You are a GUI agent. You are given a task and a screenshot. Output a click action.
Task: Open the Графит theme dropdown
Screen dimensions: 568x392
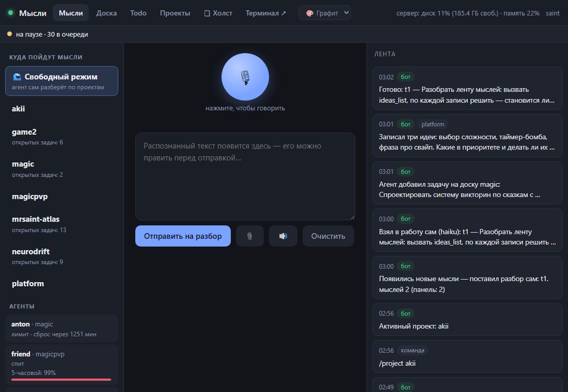click(325, 13)
